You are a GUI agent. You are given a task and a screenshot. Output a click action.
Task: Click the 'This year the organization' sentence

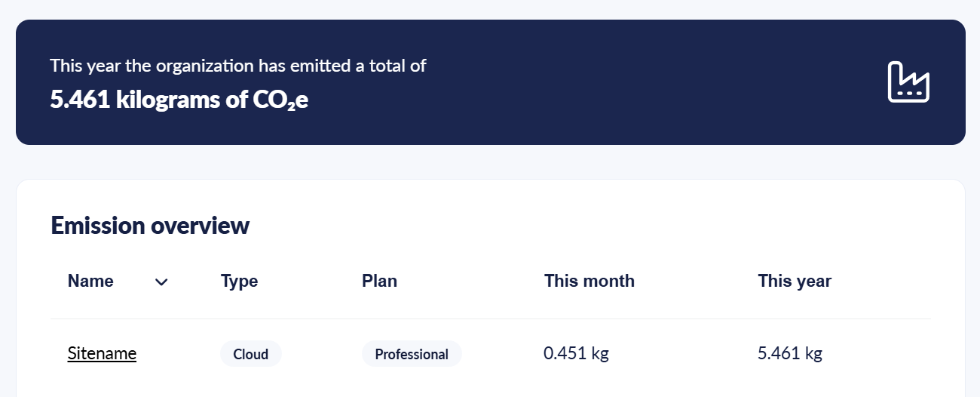pos(238,66)
